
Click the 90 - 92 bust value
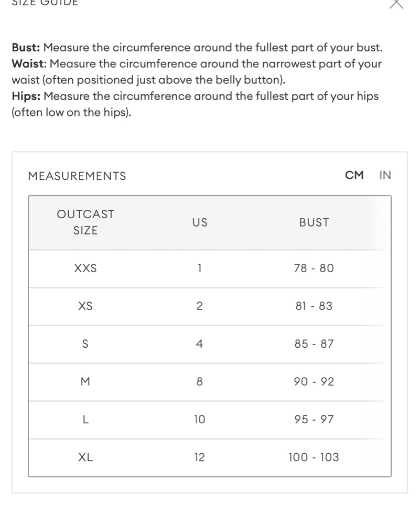pyautogui.click(x=314, y=382)
